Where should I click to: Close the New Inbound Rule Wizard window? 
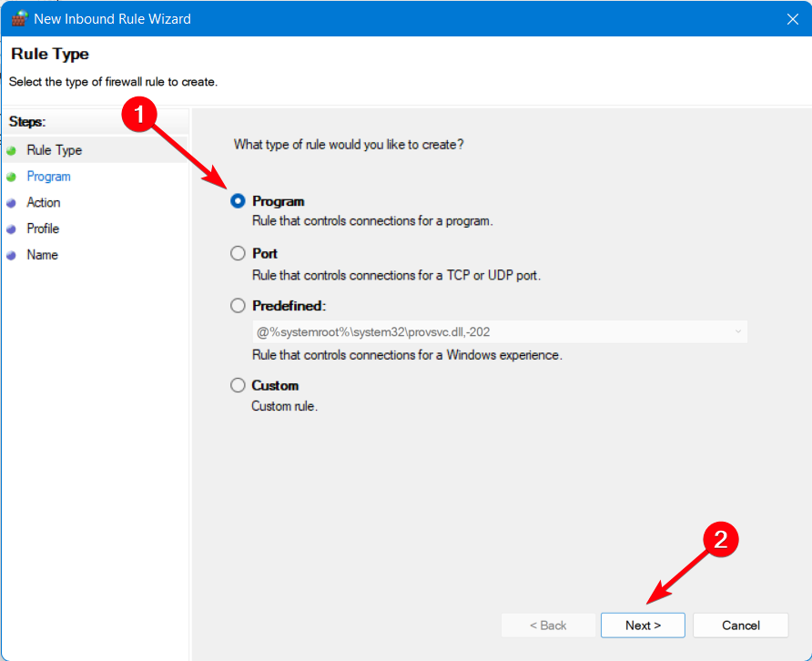(792, 19)
